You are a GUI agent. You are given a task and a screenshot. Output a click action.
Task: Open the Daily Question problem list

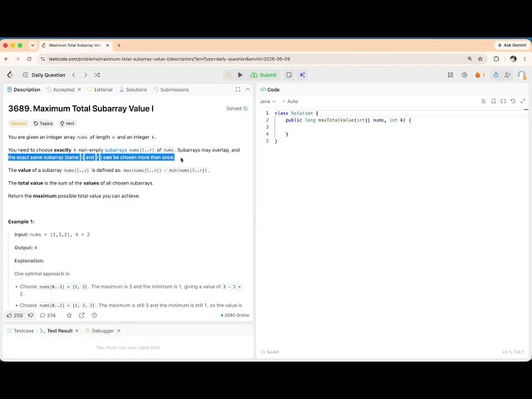pyautogui.click(x=44, y=75)
